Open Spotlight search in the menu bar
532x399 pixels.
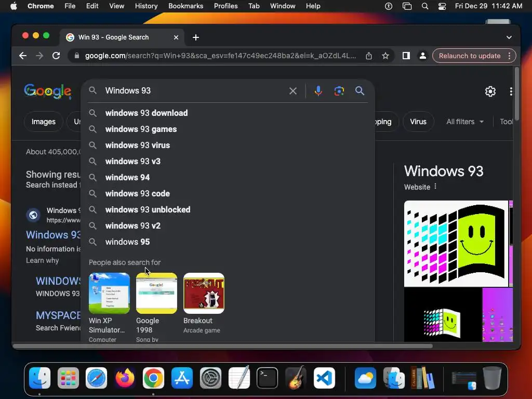tap(425, 6)
